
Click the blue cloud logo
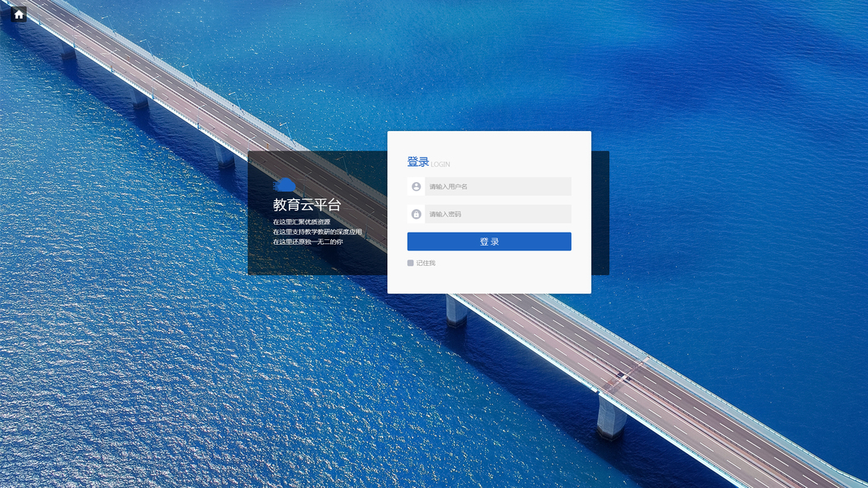tap(285, 185)
